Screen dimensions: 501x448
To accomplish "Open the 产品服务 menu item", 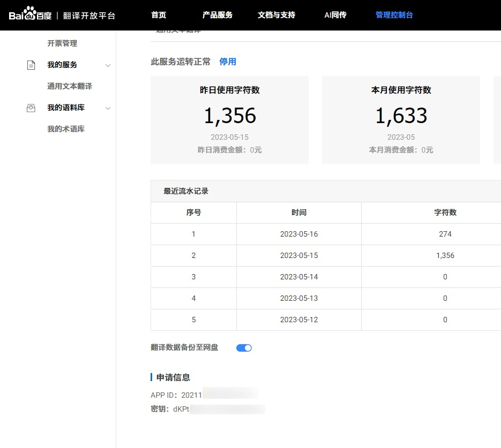I will pyautogui.click(x=217, y=15).
